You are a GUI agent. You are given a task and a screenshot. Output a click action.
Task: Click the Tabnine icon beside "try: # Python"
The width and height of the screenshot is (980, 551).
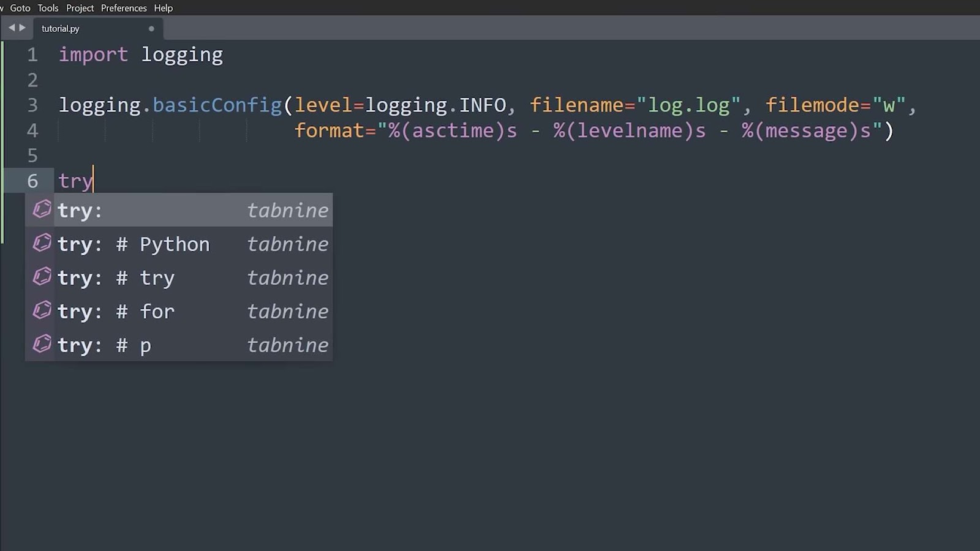[x=42, y=243]
